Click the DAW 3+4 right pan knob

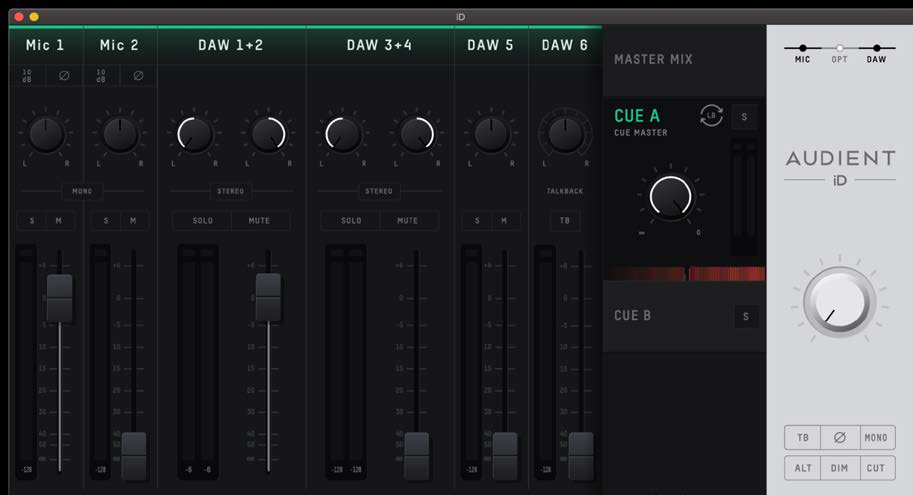(417, 135)
